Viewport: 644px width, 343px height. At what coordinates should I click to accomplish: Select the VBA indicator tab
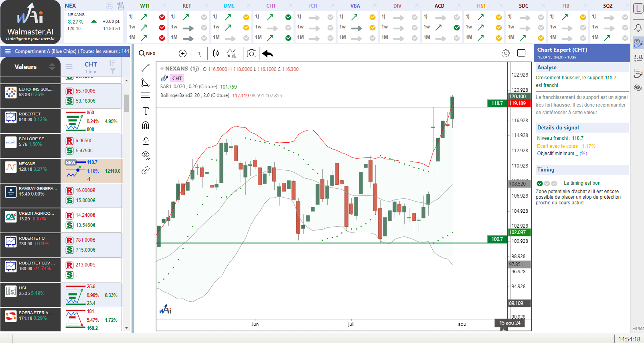(x=355, y=6)
